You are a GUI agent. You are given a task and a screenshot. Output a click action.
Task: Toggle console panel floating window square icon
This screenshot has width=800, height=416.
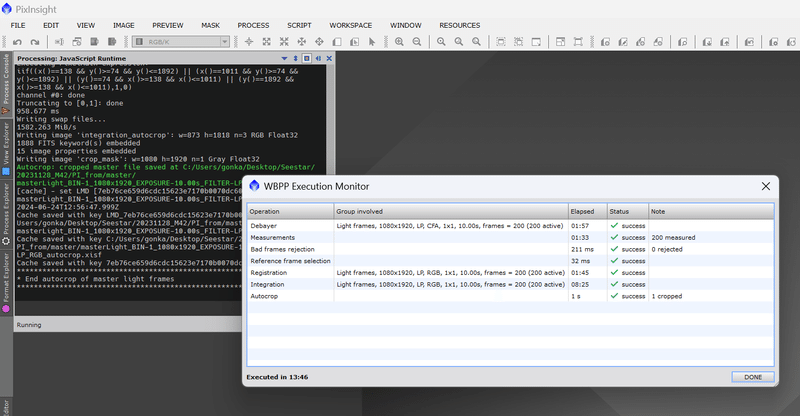307,58
